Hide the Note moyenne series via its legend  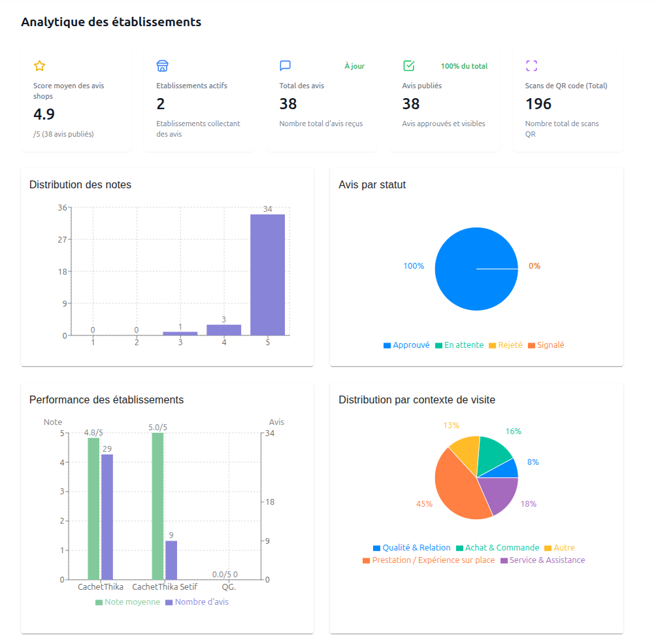pos(128,602)
